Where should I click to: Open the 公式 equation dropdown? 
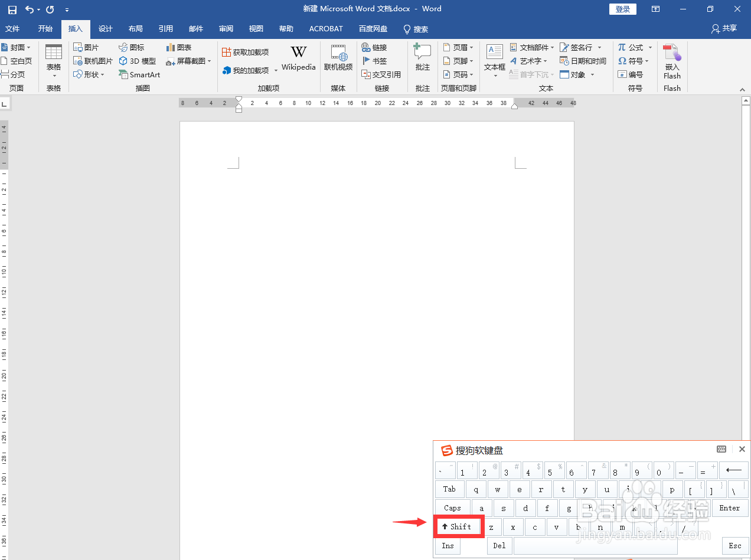tap(635, 47)
